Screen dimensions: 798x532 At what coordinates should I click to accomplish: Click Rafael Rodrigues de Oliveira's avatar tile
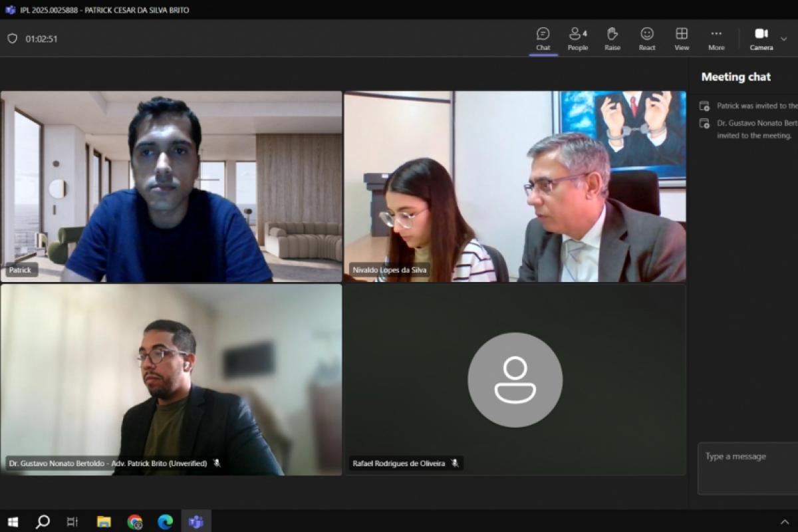[x=515, y=380]
